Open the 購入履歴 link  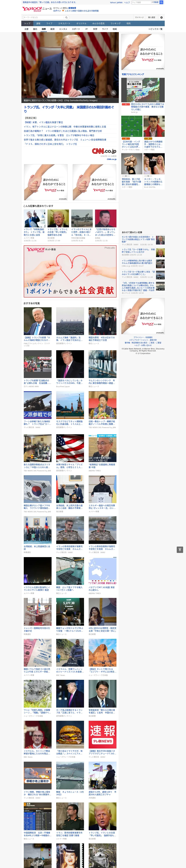(x=152, y=17)
